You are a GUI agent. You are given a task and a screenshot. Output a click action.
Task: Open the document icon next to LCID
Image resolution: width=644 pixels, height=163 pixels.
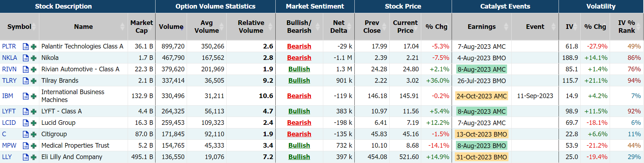(x=25, y=123)
